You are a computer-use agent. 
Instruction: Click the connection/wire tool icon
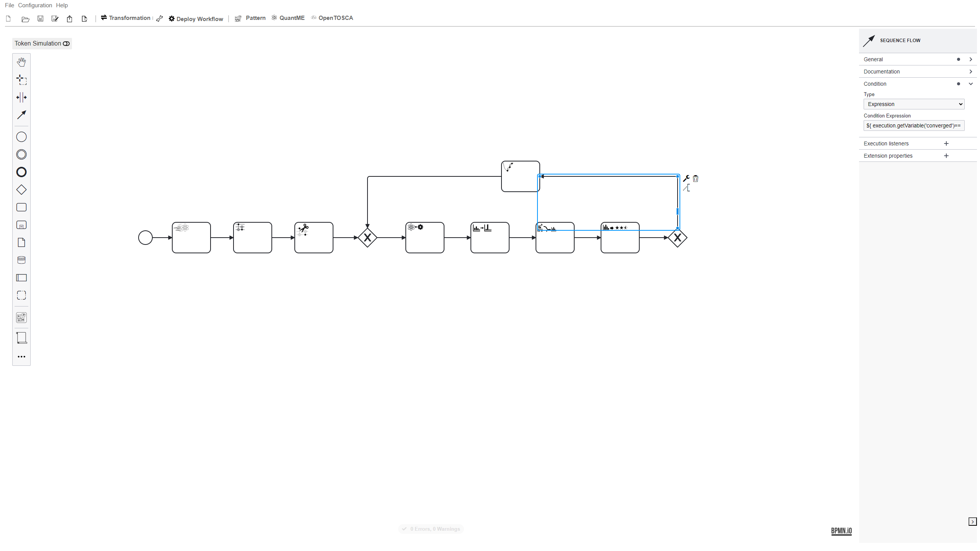click(21, 114)
